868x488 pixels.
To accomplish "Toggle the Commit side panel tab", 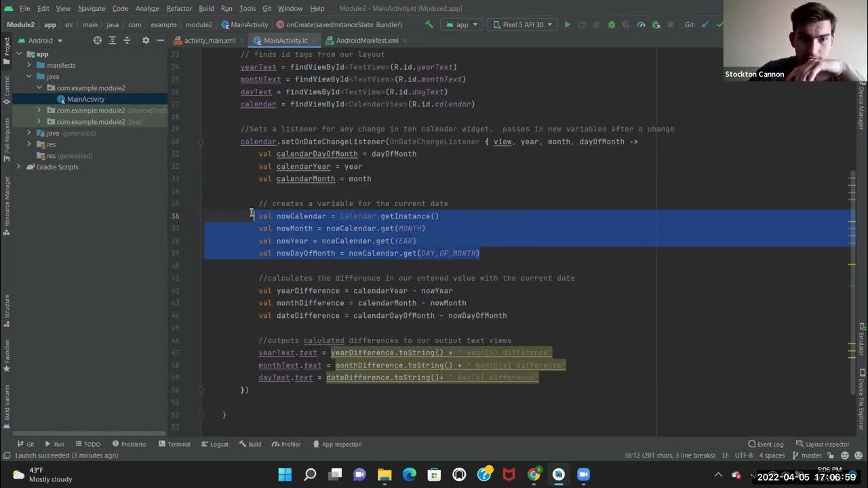I will point(7,89).
